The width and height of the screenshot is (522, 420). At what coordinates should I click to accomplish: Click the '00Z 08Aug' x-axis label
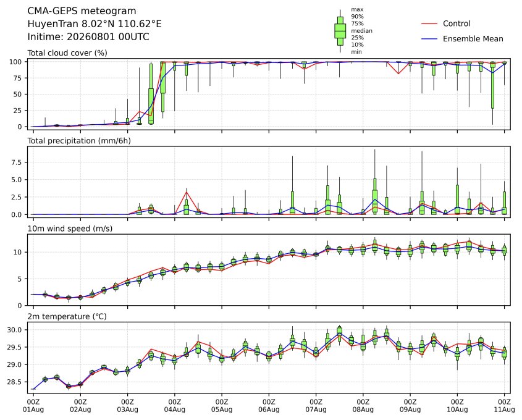click(x=363, y=405)
